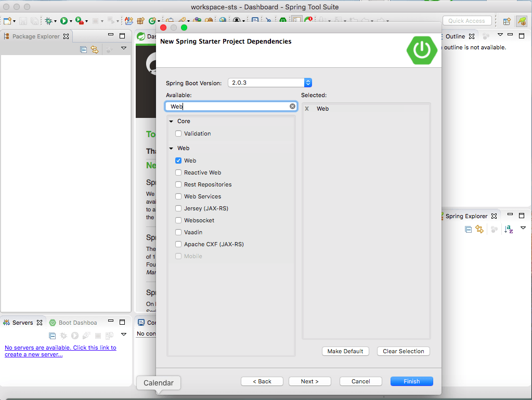
Task: Close the Package Explorer tab via X
Action: point(66,36)
